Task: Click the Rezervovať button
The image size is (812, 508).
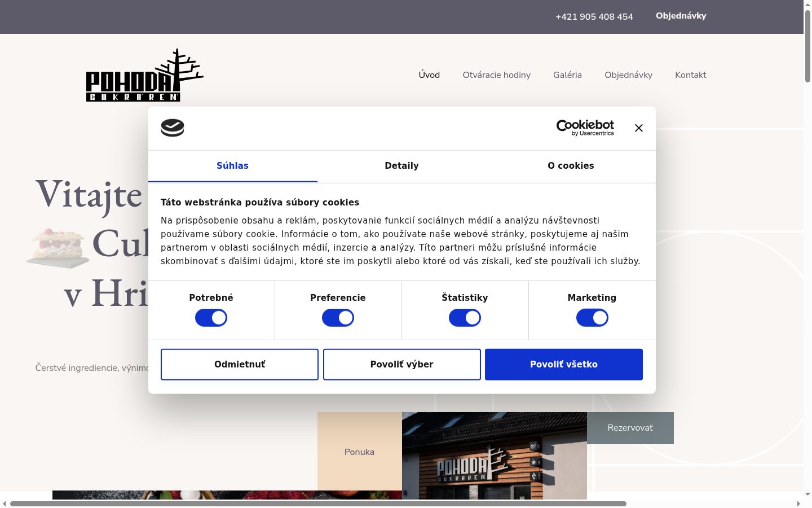Action: [x=630, y=428]
